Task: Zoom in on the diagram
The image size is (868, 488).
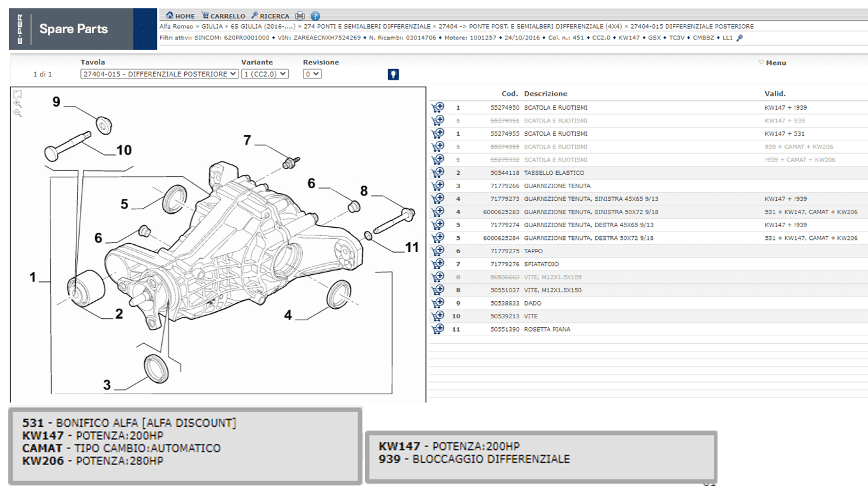Action: (x=17, y=103)
